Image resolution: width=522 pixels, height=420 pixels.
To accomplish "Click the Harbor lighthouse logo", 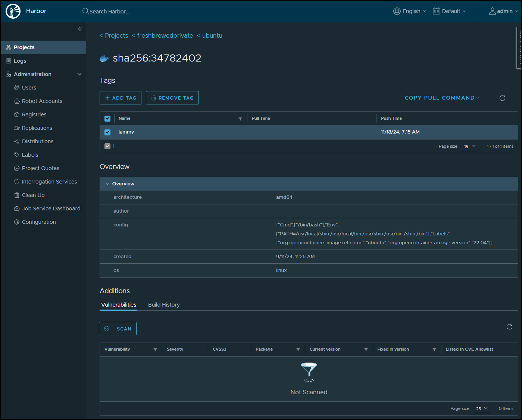I will pos(13,11).
